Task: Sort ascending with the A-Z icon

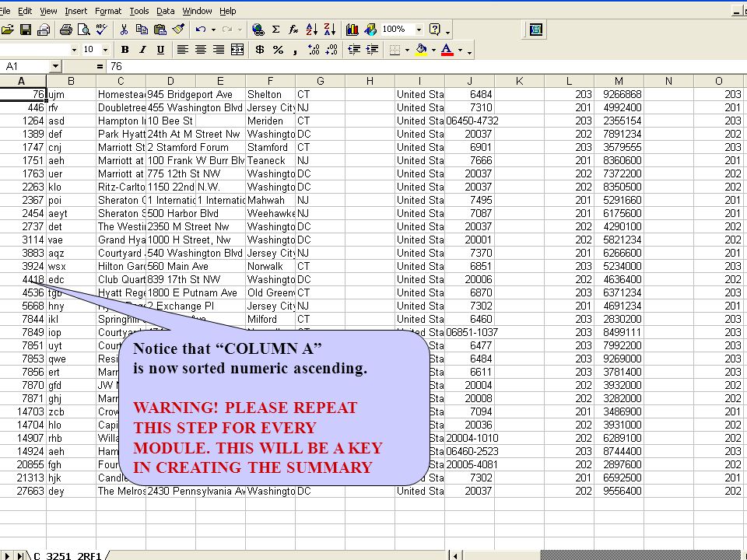Action: click(311, 30)
